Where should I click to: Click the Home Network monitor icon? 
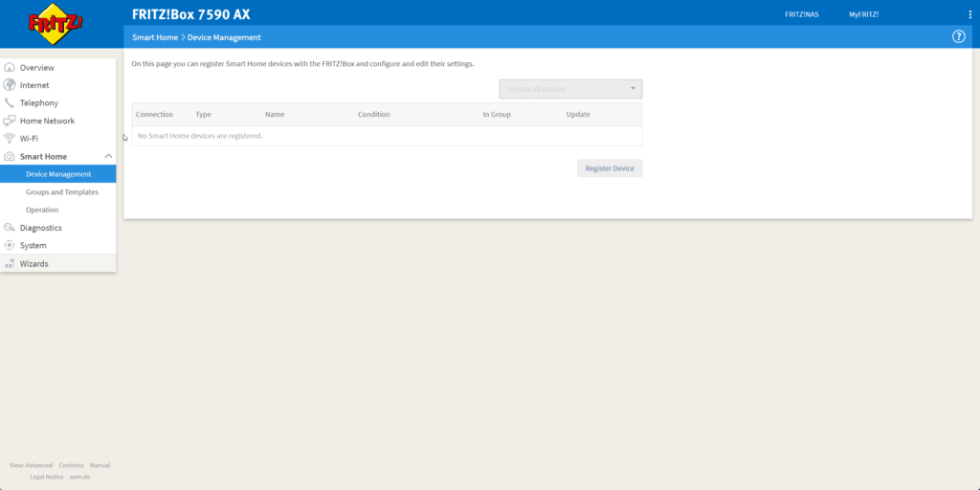[10, 122]
